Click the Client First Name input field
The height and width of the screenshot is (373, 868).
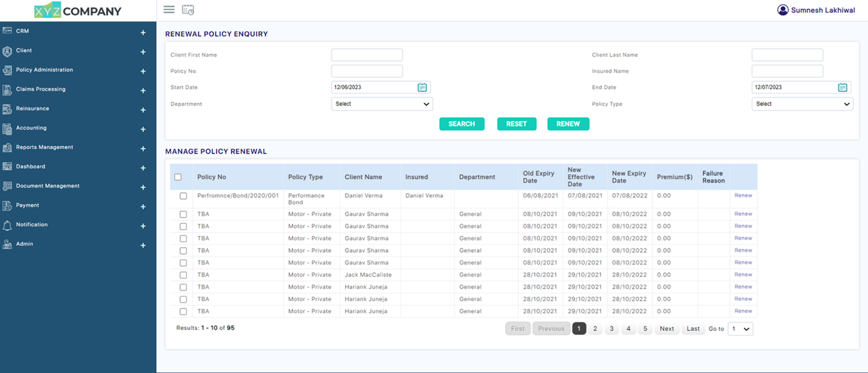(367, 54)
